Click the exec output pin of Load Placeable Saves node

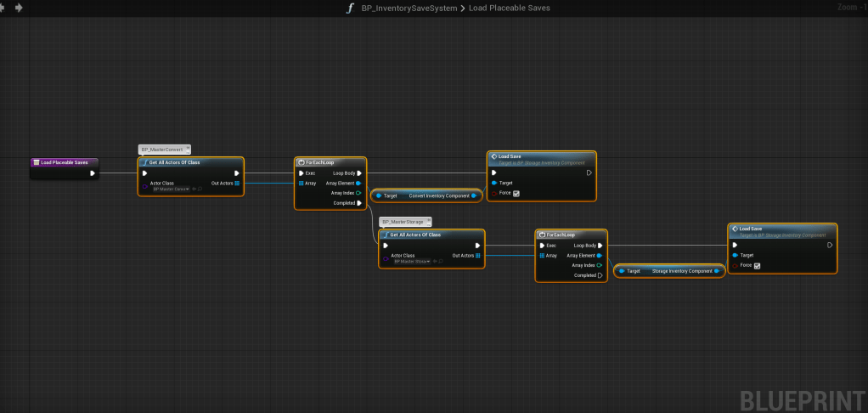click(x=93, y=173)
